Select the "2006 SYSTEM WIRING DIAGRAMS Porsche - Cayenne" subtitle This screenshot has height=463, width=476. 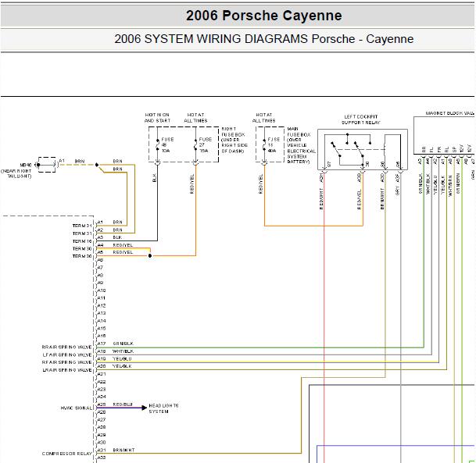264,39
